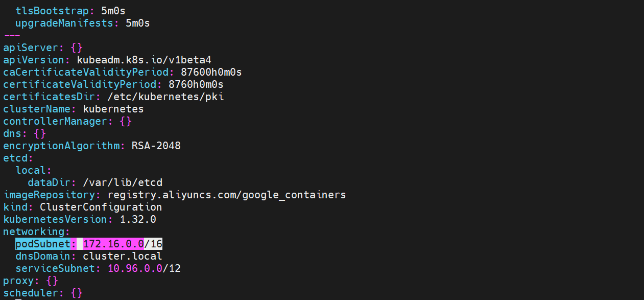This screenshot has height=300, width=644.
Task: Click the /var/lib/etcd dataDir path
Action: click(122, 182)
